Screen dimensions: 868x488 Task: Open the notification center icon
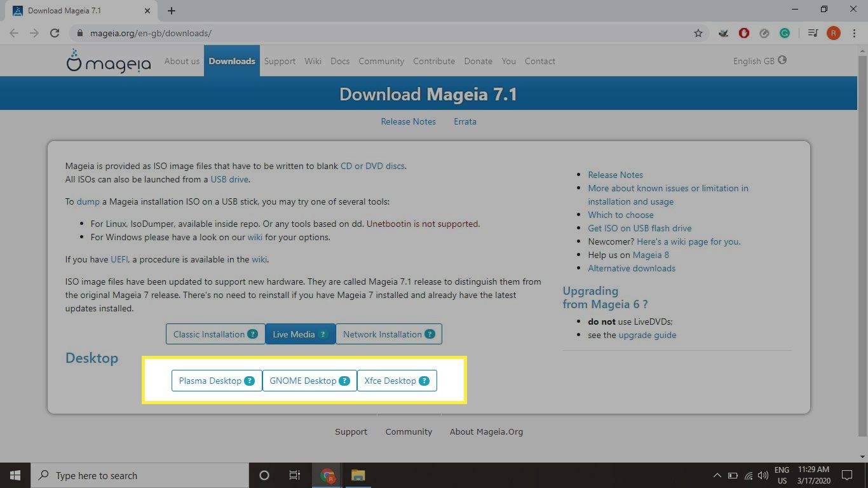pos(847,475)
